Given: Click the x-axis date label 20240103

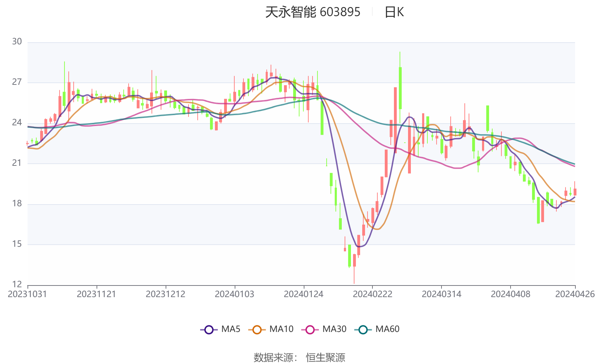Looking at the screenshot, I should pyautogui.click(x=235, y=294).
